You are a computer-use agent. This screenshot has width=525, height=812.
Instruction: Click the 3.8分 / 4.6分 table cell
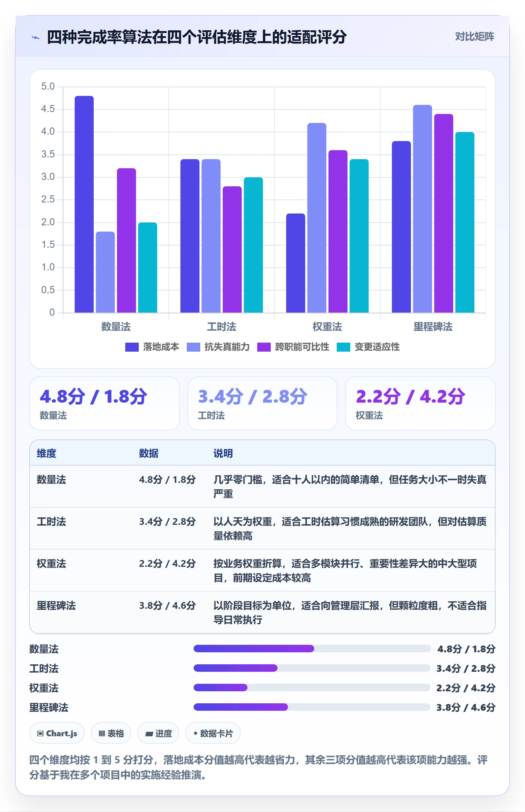167,605
